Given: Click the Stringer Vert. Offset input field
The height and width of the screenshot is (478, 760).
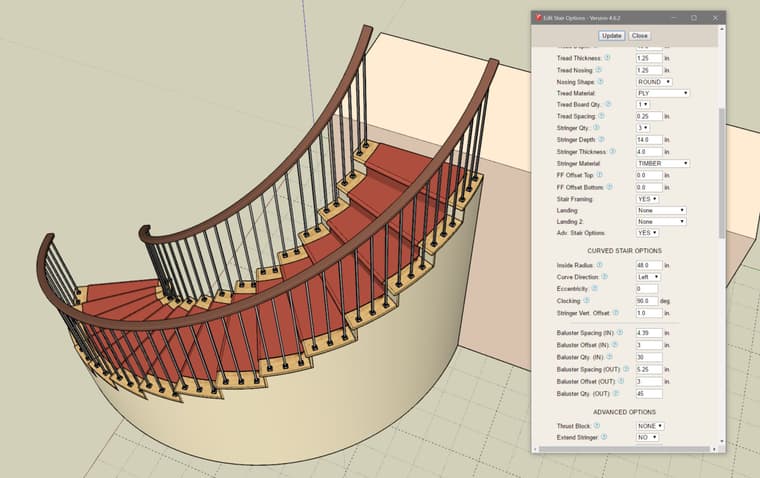Looking at the screenshot, I should pos(649,313).
